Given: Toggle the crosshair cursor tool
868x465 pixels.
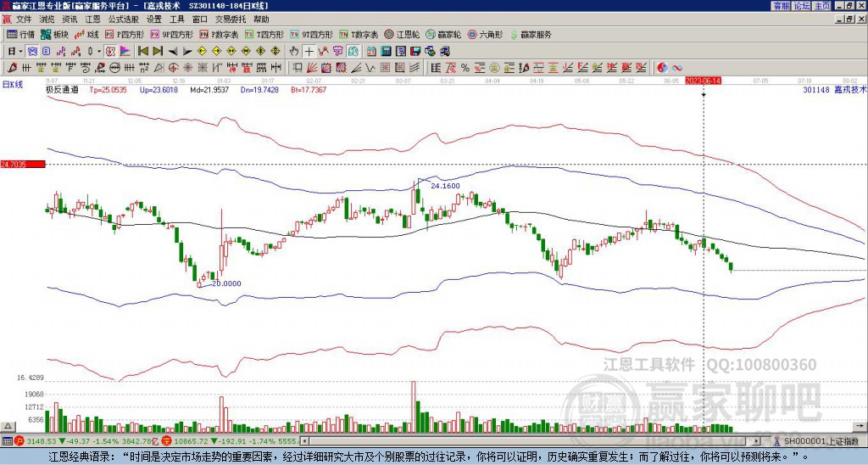Looking at the screenshot, I should pyautogui.click(x=309, y=52).
